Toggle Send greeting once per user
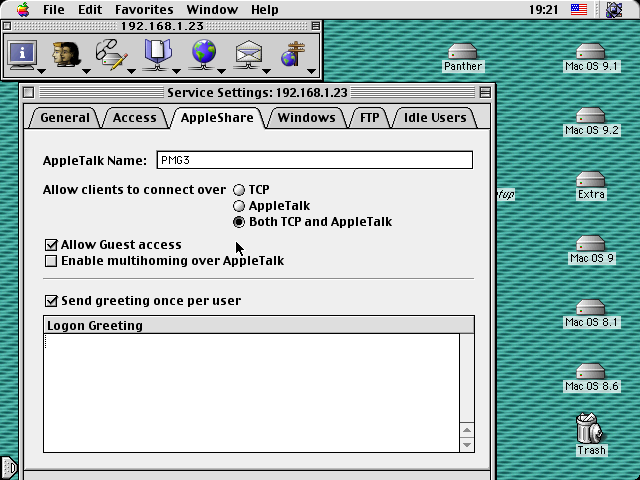 pyautogui.click(x=51, y=301)
